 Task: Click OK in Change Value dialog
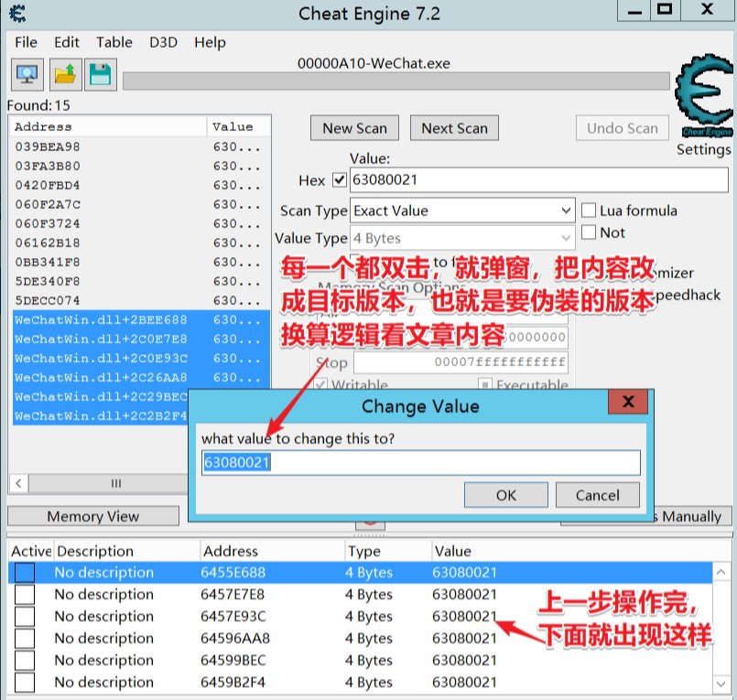(505, 495)
